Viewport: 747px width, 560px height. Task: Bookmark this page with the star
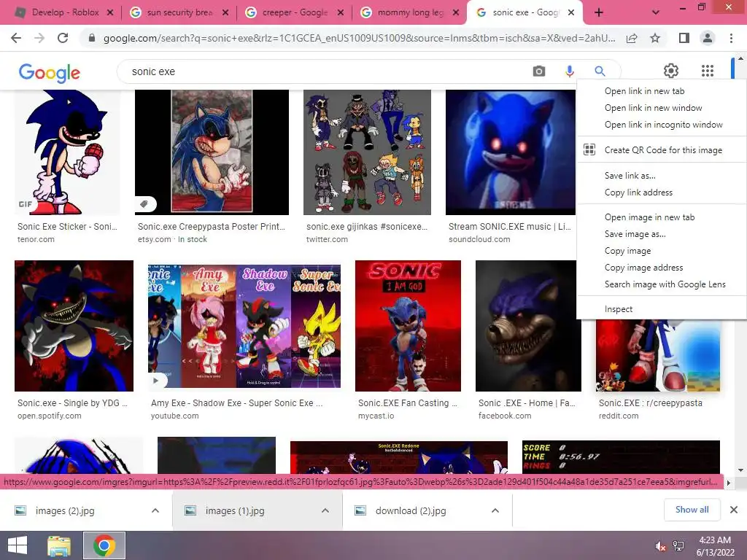point(655,38)
